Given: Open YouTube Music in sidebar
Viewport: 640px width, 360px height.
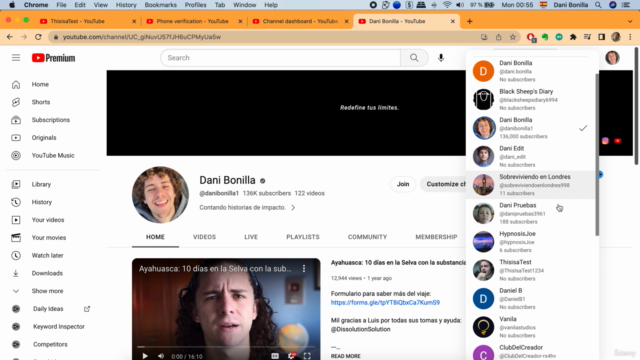Looking at the screenshot, I should pyautogui.click(x=52, y=156).
